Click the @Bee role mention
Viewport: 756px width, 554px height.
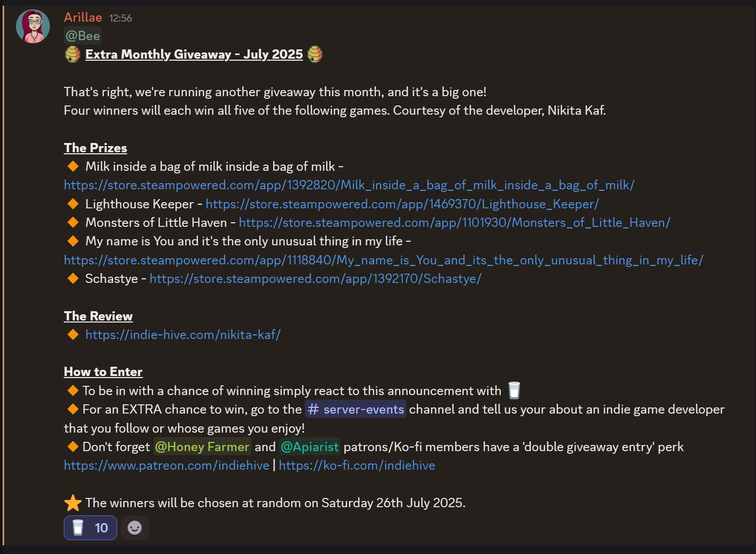83,36
